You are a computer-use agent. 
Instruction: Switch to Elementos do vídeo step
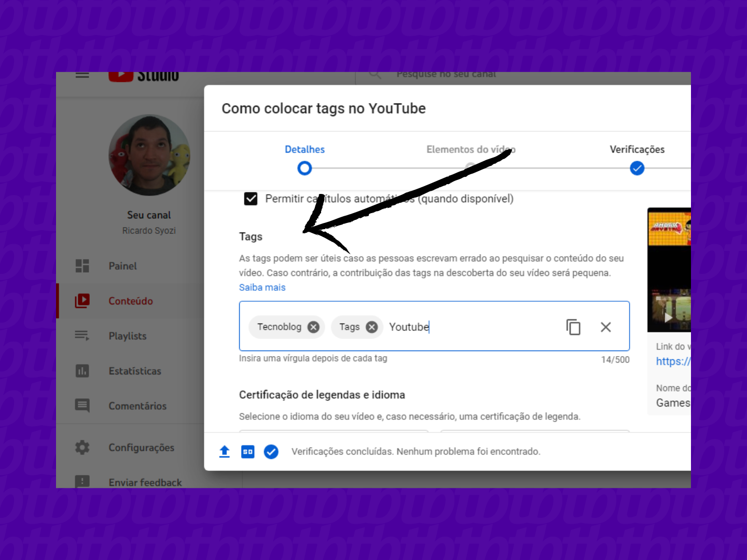[x=471, y=149]
